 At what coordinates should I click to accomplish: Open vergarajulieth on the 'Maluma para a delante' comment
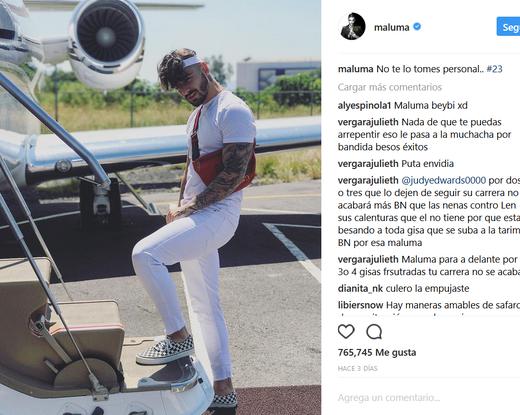[x=368, y=259]
